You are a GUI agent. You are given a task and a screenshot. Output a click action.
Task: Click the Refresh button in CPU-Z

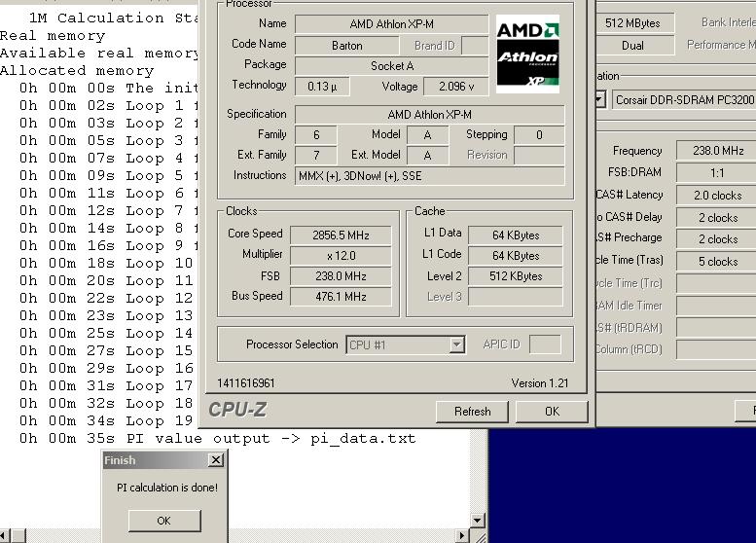[x=472, y=412]
